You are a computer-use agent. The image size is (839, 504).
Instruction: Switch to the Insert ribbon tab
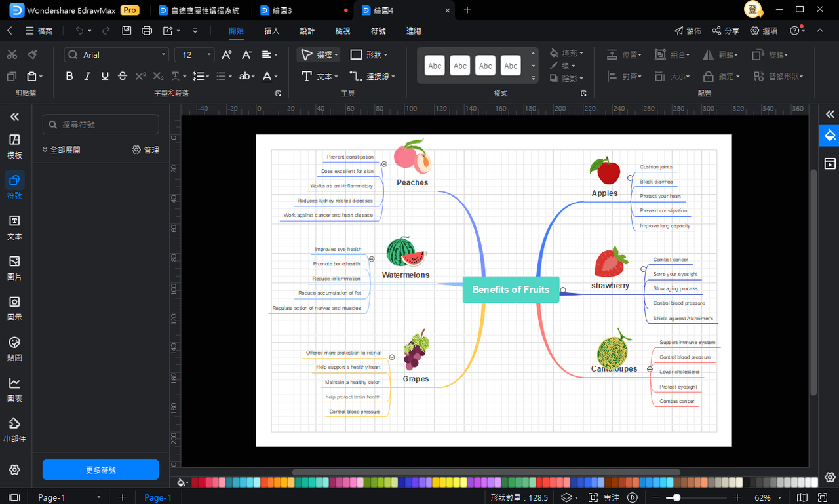(x=271, y=31)
